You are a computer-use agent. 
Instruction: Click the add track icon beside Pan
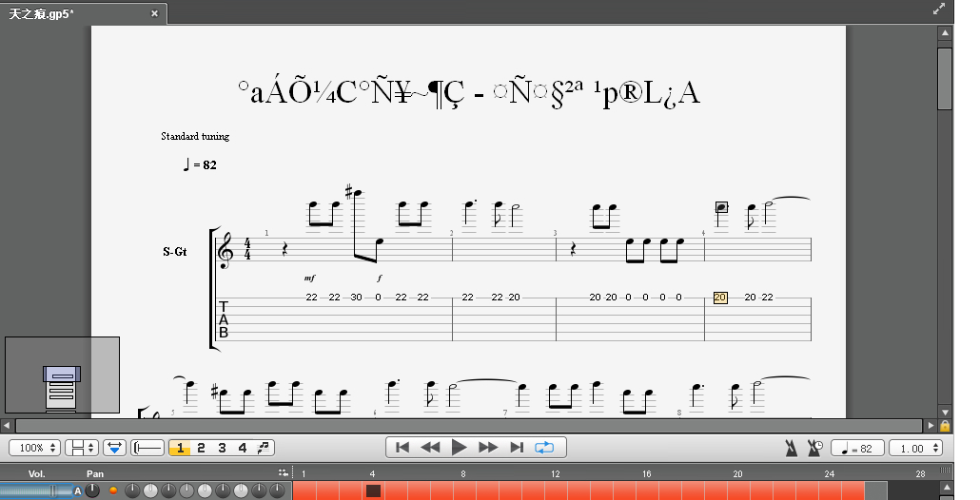click(284, 473)
